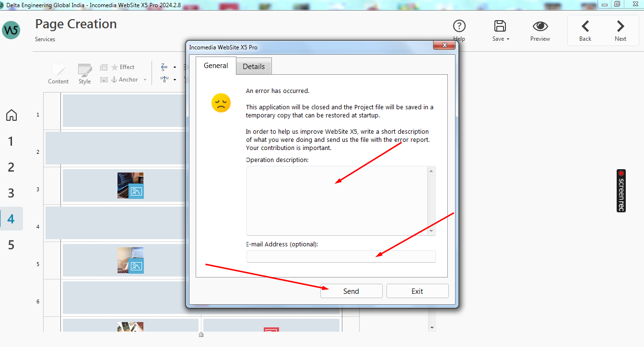Click the Home icon in the sidebar
This screenshot has width=644, height=347.
[x=11, y=115]
